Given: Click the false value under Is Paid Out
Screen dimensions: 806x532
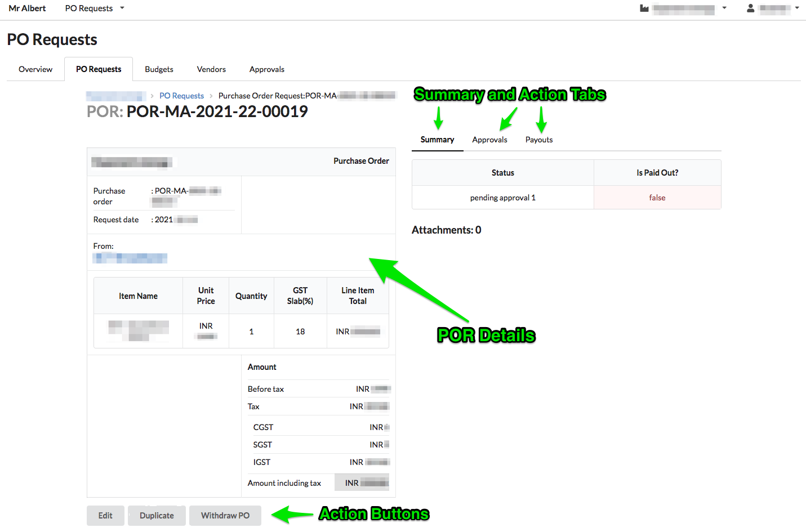Looking at the screenshot, I should (657, 198).
